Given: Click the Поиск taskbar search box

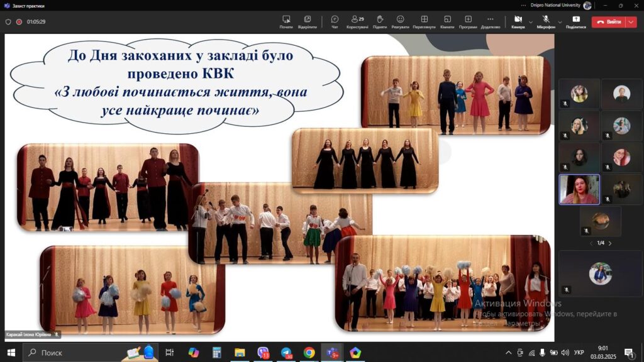Looking at the screenshot, I should click(89, 353).
